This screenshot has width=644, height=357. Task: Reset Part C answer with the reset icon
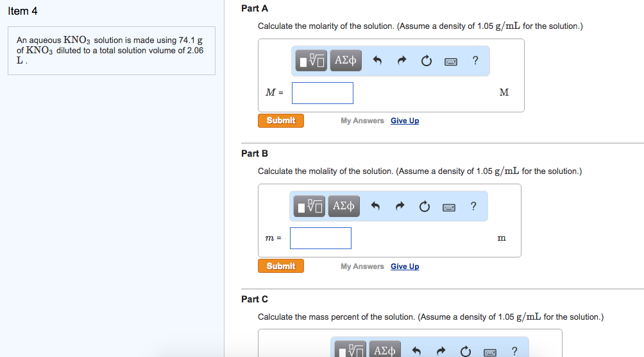(465, 351)
